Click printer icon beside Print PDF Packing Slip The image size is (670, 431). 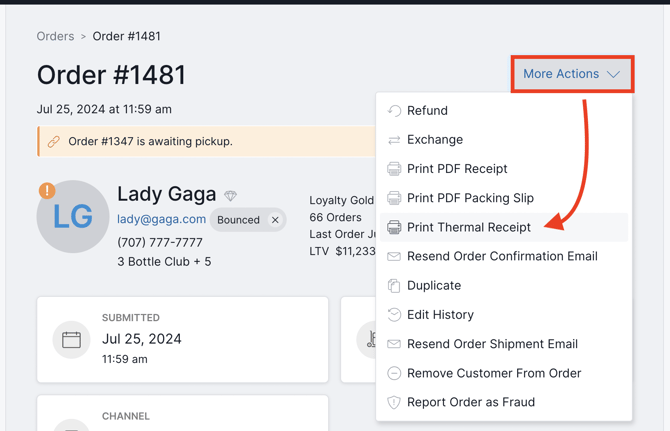tap(394, 198)
